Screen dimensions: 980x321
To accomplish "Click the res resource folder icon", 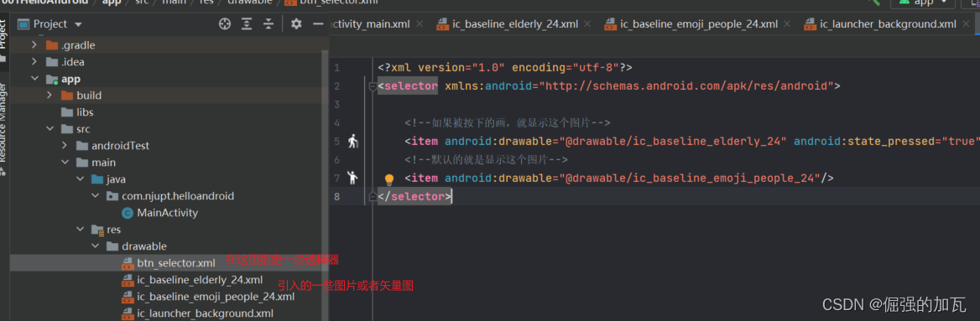I will (x=97, y=229).
